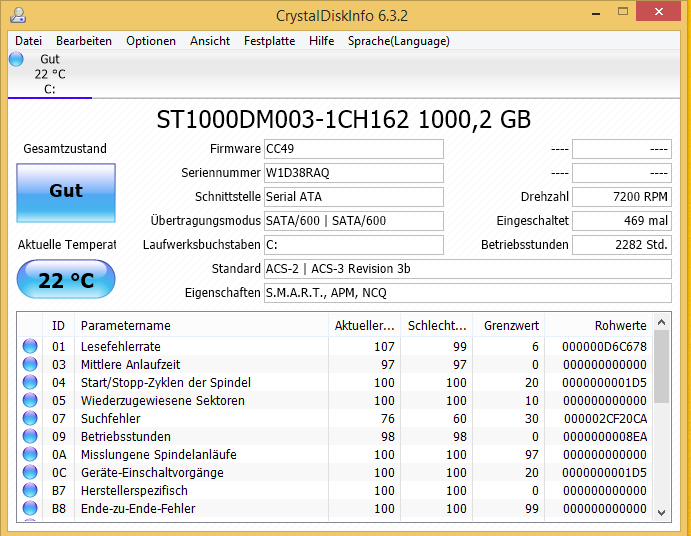Click the scroll down arrow of SMART list
Image resolution: width=691 pixels, height=536 pixels.
661,513
